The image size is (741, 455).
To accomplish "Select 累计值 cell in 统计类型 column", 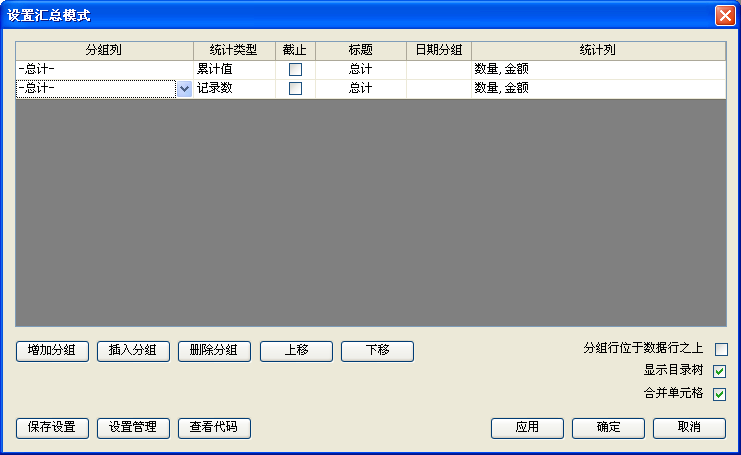I will pyautogui.click(x=234, y=70).
